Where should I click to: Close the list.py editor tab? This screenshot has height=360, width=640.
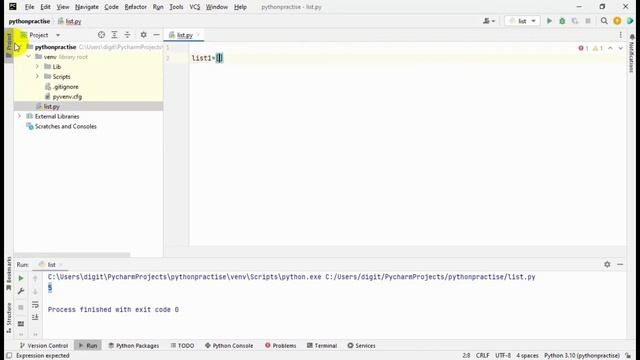[x=198, y=35]
